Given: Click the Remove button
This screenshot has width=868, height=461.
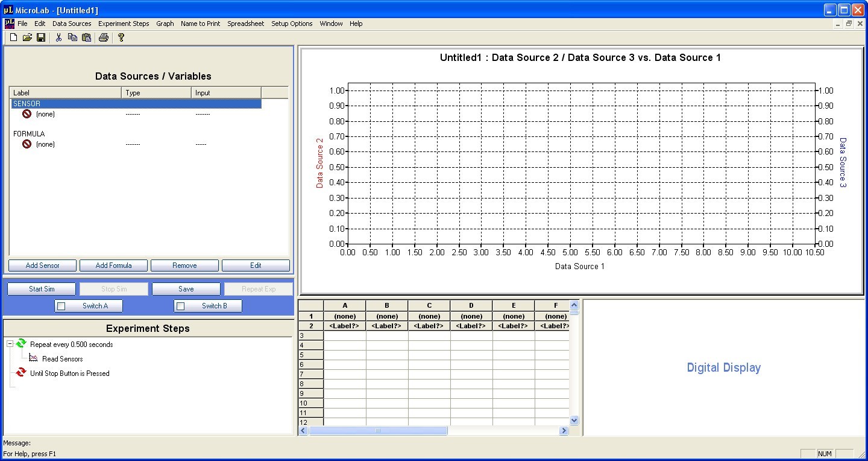Looking at the screenshot, I should coord(185,265).
